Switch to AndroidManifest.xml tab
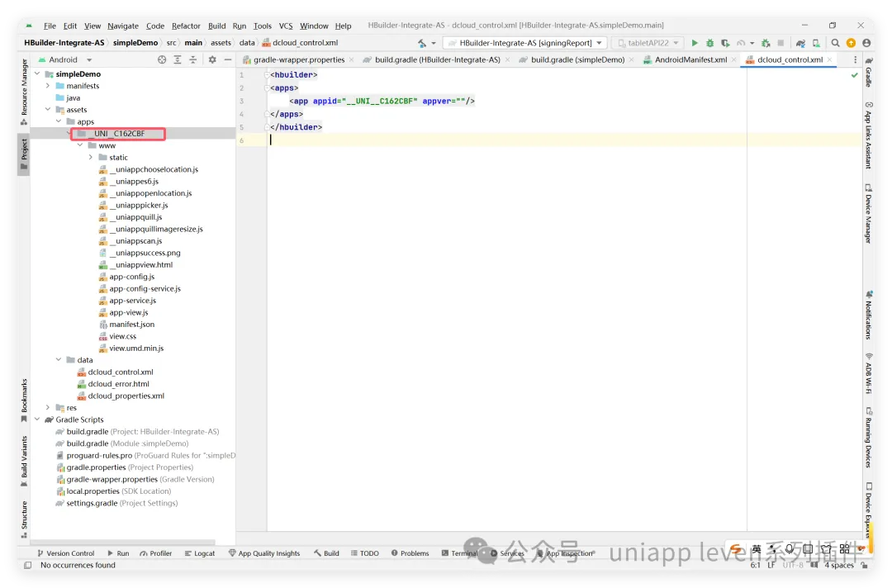Viewport: 892px width, 588px height. click(x=690, y=59)
